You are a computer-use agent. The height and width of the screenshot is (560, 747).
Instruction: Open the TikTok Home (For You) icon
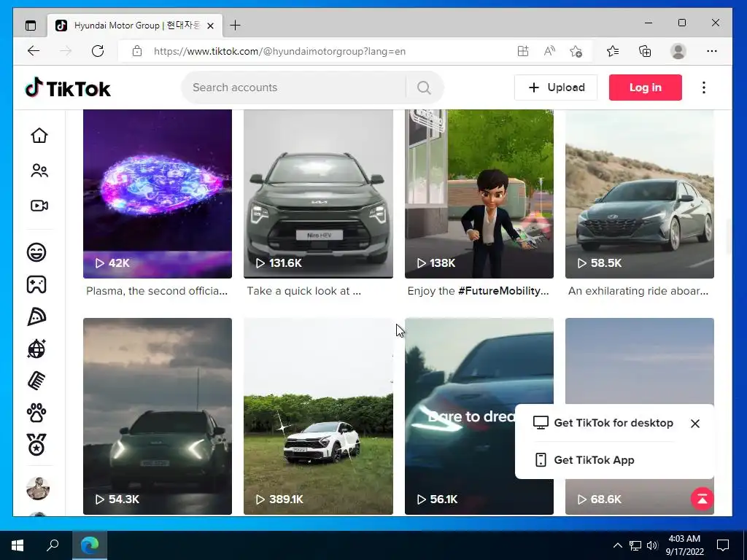[39, 136]
